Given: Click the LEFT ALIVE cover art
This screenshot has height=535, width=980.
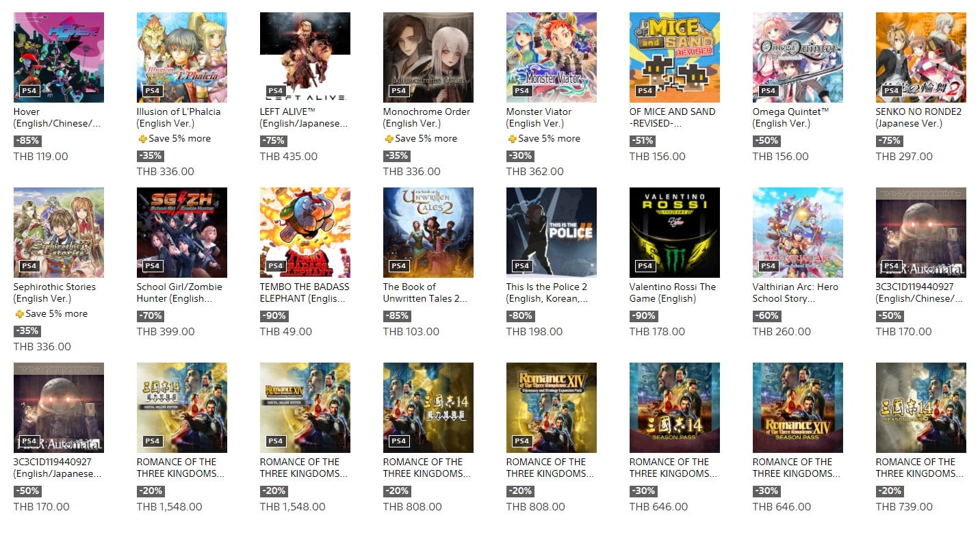Looking at the screenshot, I should 305,57.
